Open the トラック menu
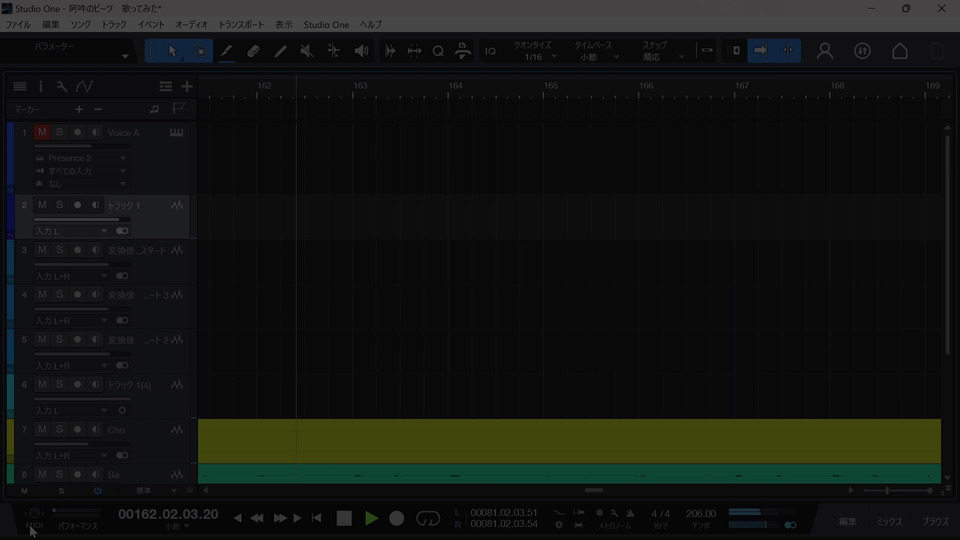This screenshot has width=960, height=540. pyautogui.click(x=114, y=24)
